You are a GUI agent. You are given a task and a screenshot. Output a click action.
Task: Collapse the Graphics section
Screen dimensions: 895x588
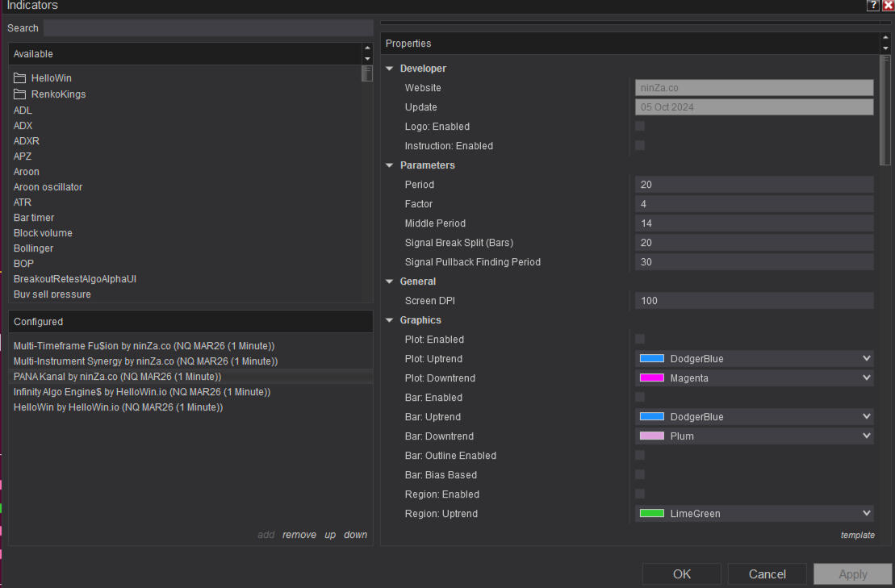pyautogui.click(x=390, y=320)
